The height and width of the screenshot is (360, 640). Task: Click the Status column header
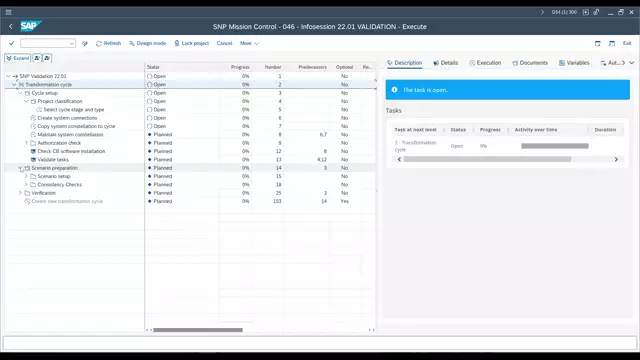pos(153,67)
